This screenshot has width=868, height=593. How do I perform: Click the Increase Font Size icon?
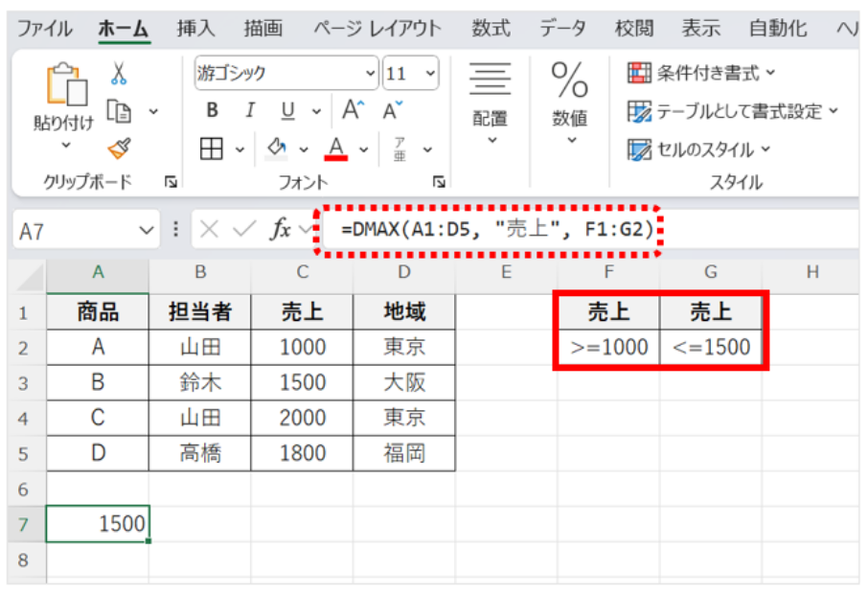[354, 111]
